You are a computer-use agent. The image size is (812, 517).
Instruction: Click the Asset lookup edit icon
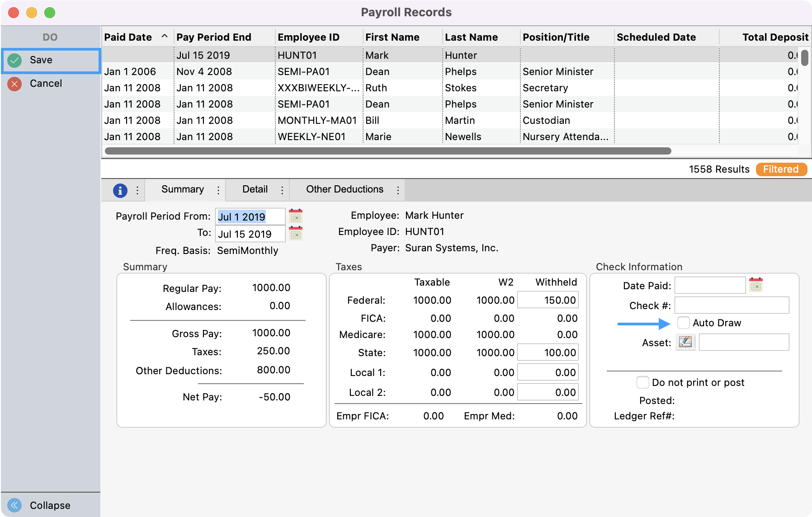pos(685,342)
